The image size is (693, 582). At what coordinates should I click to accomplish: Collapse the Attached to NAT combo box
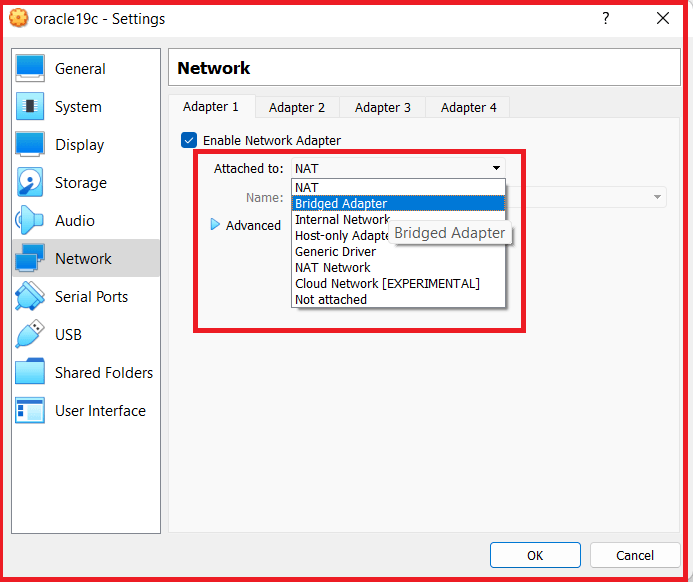[x=398, y=168]
